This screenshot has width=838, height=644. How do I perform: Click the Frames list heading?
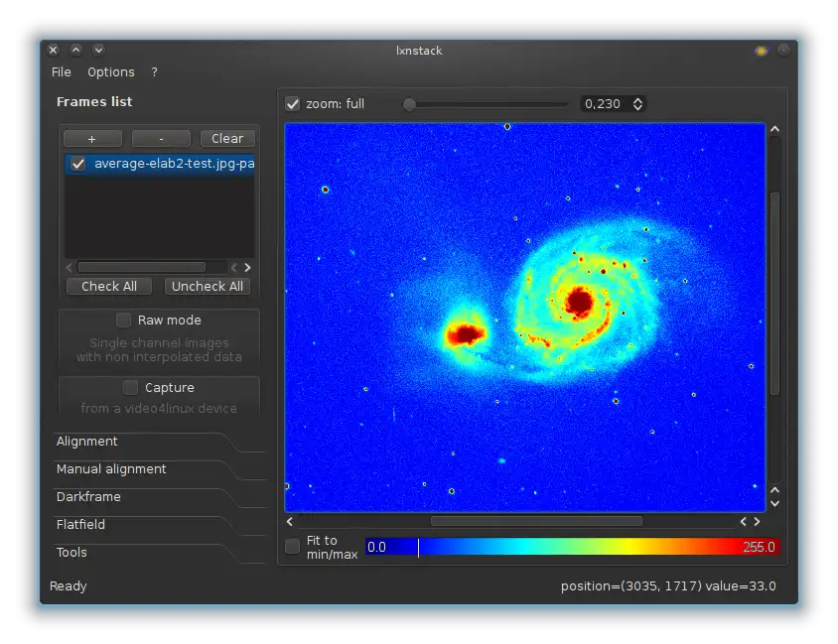point(94,101)
